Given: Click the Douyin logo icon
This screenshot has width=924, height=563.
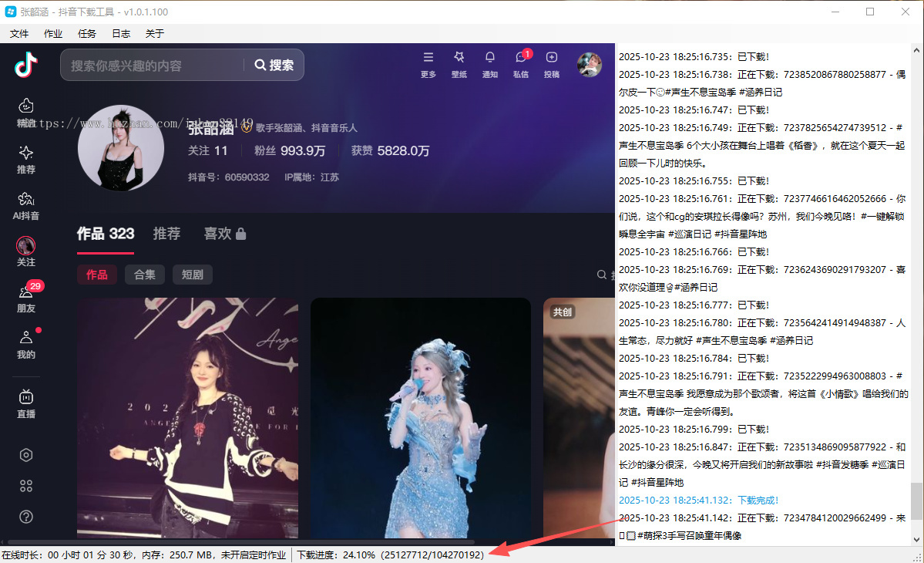Looking at the screenshot, I should (26, 64).
